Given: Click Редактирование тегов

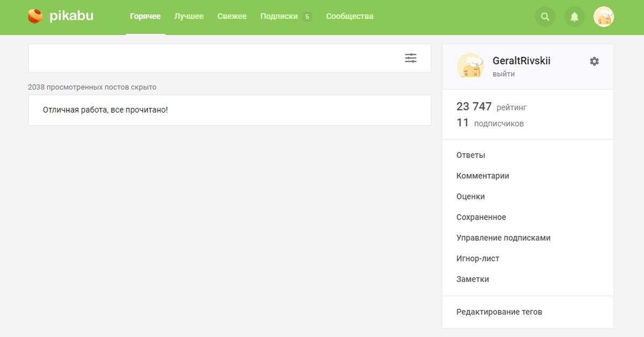Looking at the screenshot, I should pyautogui.click(x=499, y=312).
